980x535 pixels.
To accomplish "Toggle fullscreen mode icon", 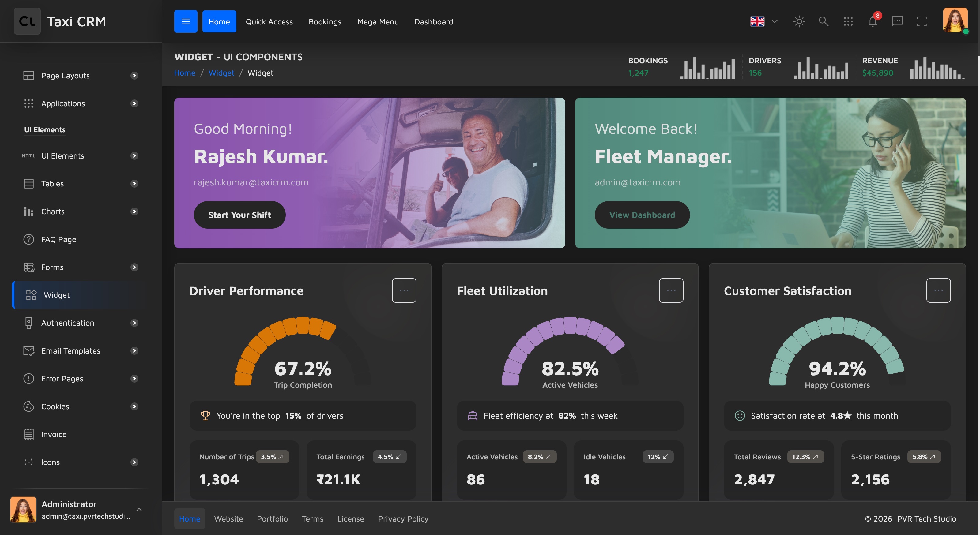I will point(922,21).
